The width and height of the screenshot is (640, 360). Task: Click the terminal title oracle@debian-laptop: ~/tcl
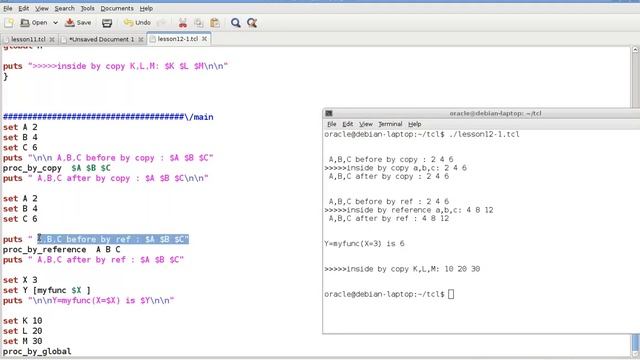point(495,113)
